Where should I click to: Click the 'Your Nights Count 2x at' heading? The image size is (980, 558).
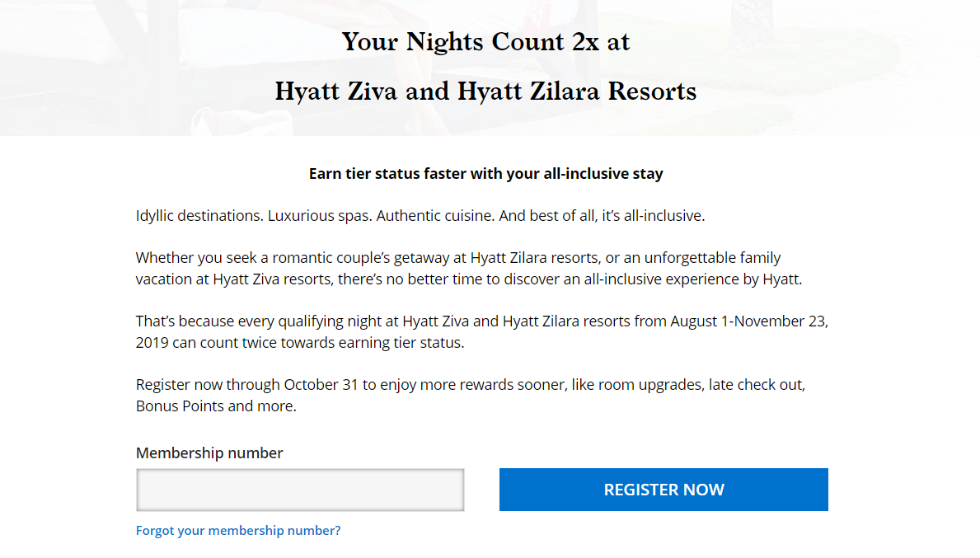485,41
